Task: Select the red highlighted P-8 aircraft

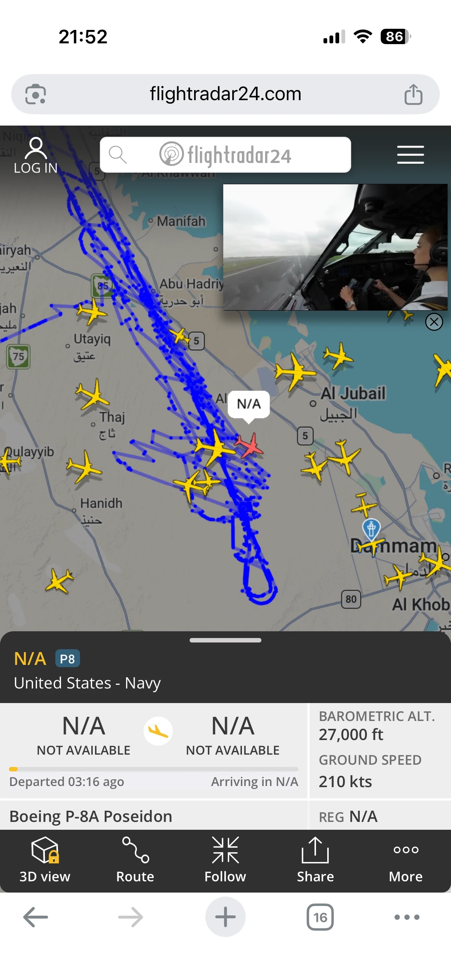Action: (249, 444)
